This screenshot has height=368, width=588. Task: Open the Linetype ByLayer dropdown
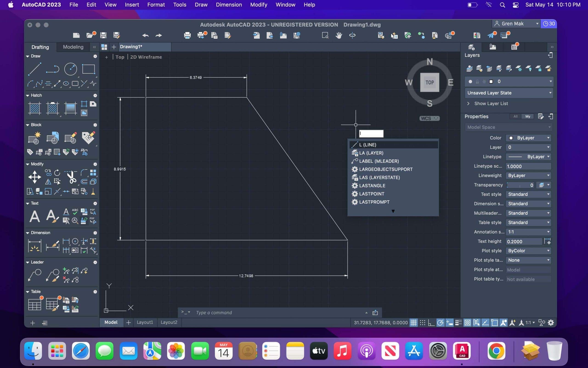[529, 157]
